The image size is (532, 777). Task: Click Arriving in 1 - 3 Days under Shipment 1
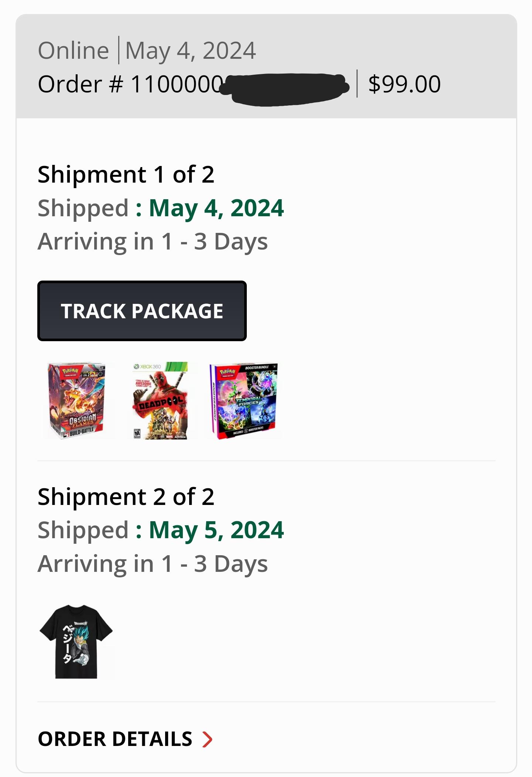point(153,242)
